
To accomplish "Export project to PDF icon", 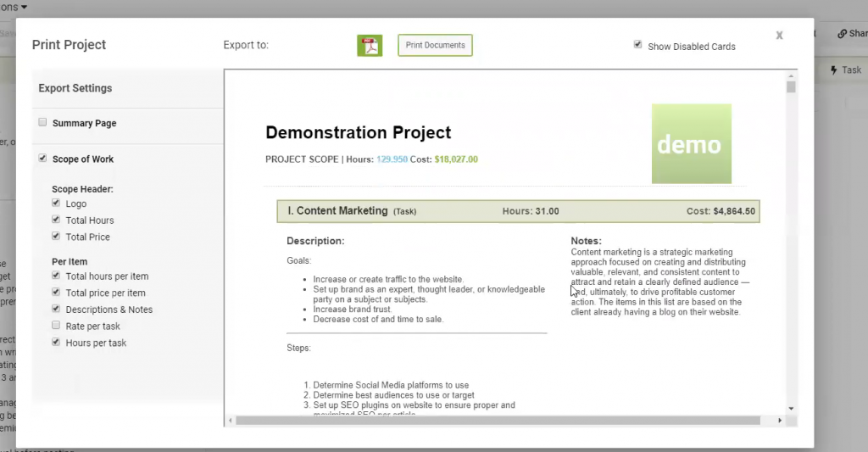I will (x=370, y=46).
